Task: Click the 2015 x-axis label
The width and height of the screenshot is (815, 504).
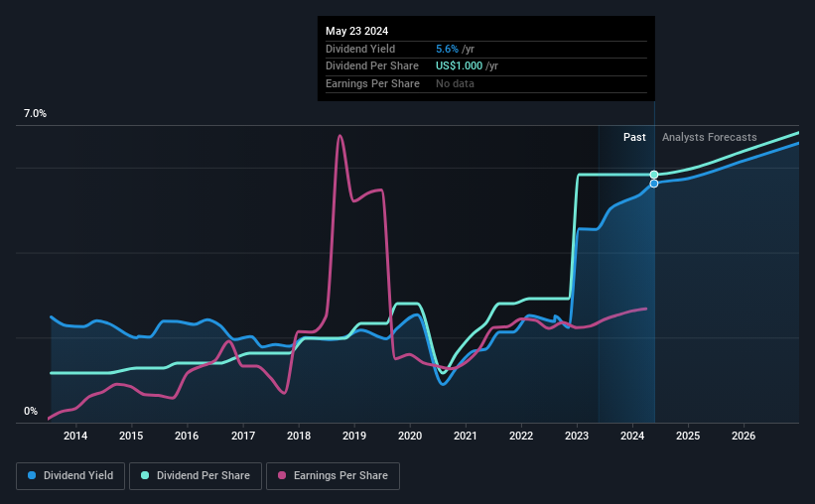Action: (131, 436)
